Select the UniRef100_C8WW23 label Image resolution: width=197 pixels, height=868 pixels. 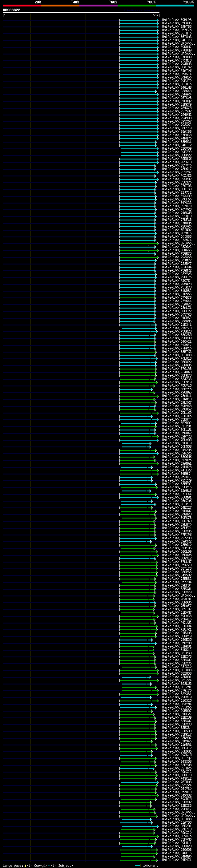coord(177,846)
